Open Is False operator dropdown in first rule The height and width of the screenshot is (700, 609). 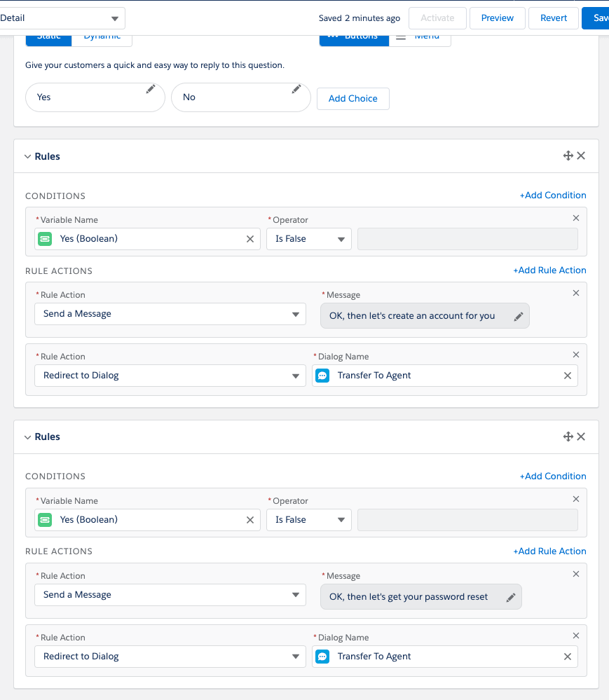tap(309, 239)
